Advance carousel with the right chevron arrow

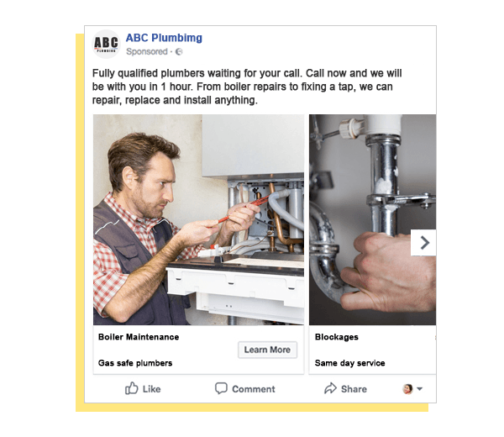(x=423, y=243)
